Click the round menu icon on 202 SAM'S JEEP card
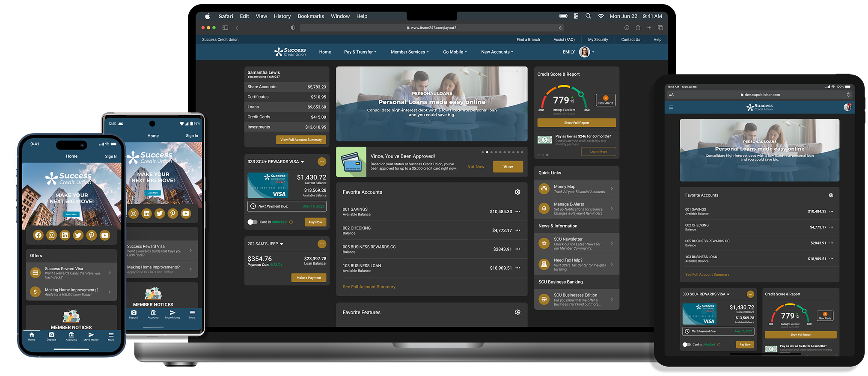Screen dimensions: 868x376 [x=322, y=244]
